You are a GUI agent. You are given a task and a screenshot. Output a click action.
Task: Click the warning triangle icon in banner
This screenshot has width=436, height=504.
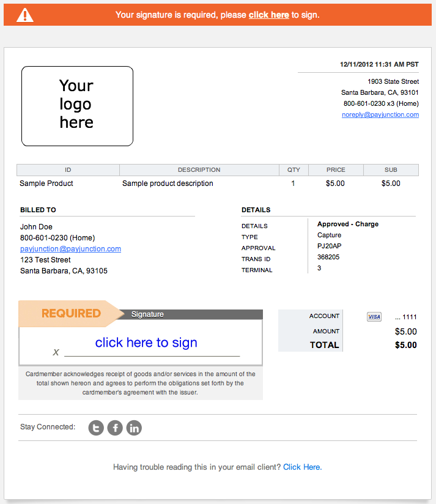tap(24, 15)
